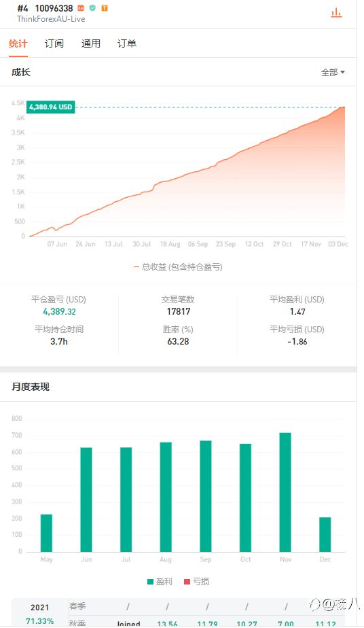Click the orange T badge icon
The image size is (364, 628).
click(x=105, y=8)
